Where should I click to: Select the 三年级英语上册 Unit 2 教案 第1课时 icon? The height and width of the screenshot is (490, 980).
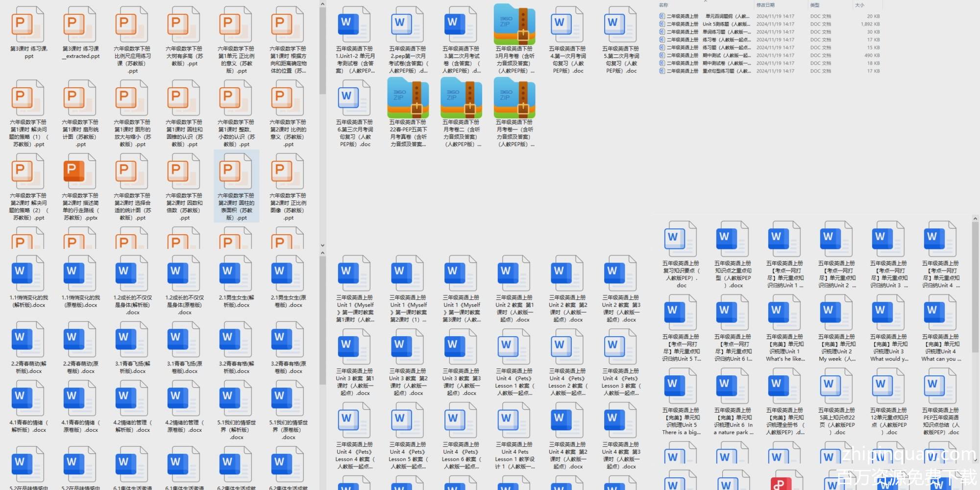click(514, 273)
